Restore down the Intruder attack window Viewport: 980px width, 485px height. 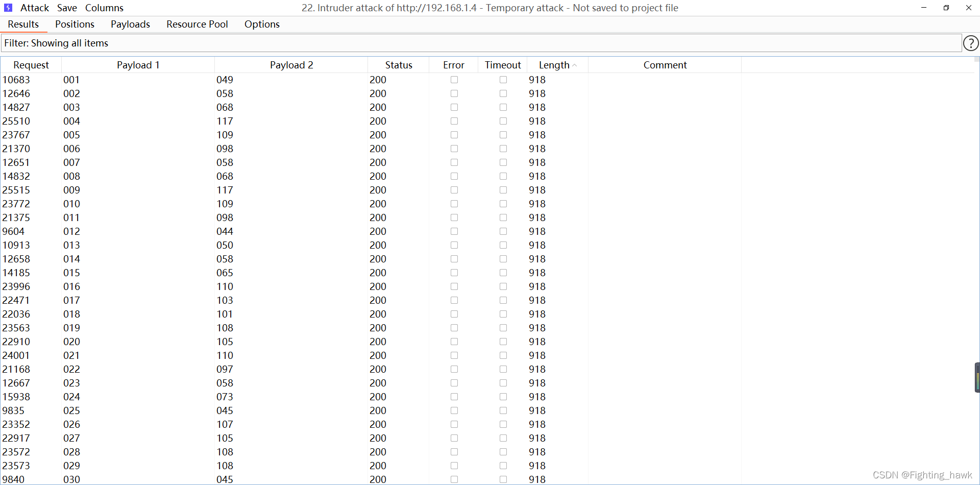tap(946, 8)
